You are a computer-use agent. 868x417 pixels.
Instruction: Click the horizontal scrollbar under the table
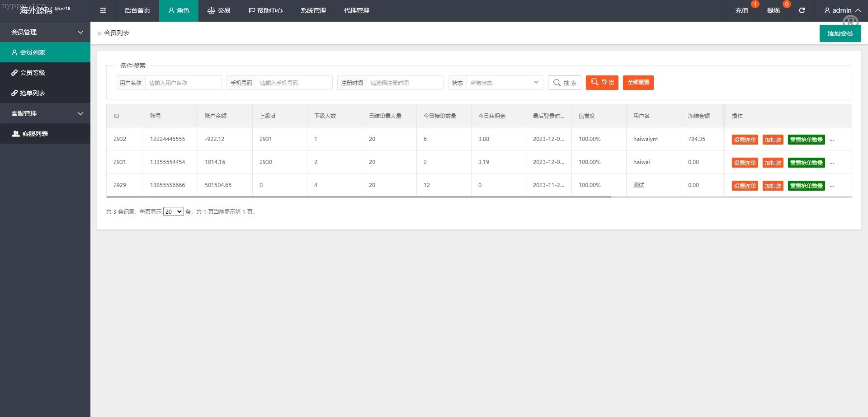point(358,197)
